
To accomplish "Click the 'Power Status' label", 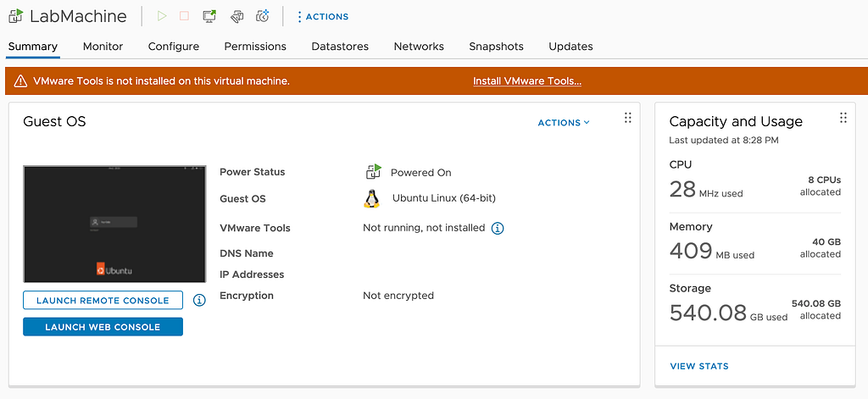I will point(253,172).
